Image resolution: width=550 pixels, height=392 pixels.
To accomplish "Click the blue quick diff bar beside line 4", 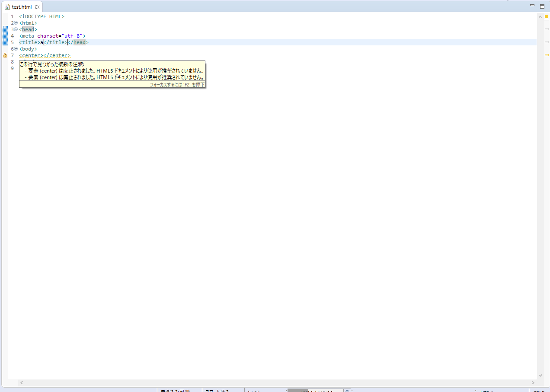I will click(x=5, y=36).
